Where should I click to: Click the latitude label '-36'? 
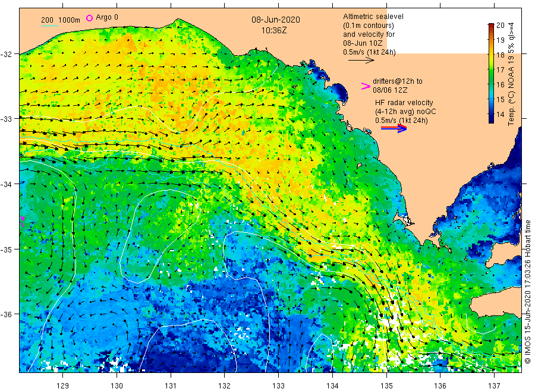(6, 314)
